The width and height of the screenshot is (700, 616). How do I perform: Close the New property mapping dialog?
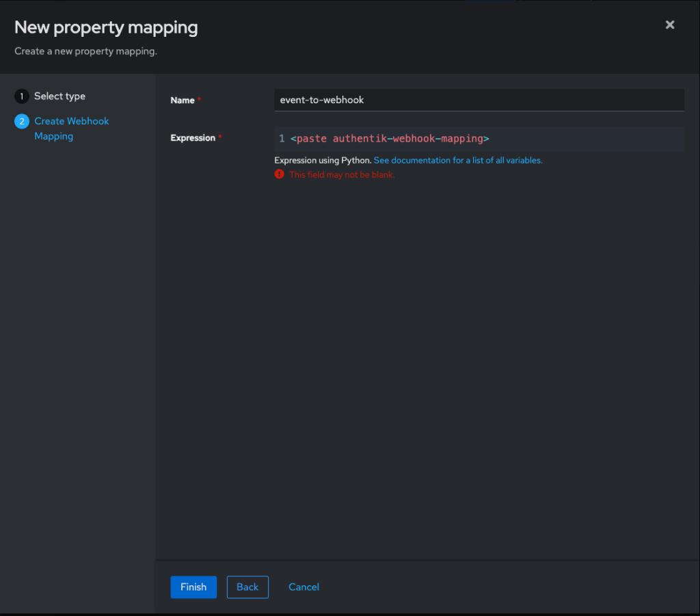point(670,25)
